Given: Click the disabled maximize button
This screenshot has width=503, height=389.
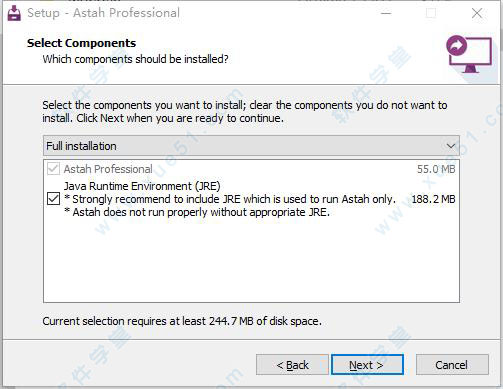Looking at the screenshot, I should tap(431, 13).
